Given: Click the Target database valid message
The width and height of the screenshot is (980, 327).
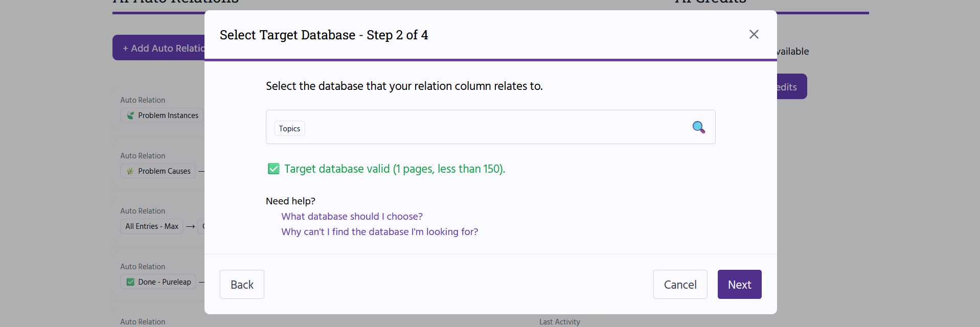Looking at the screenshot, I should 394,169.
